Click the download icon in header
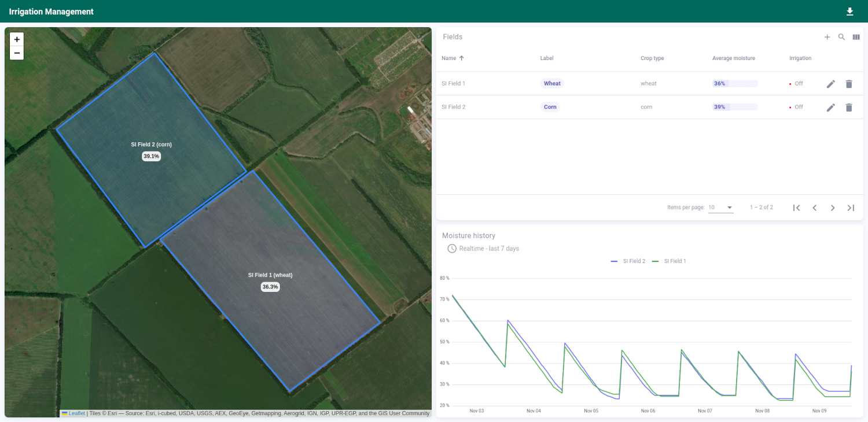This screenshot has width=868, height=422. click(849, 12)
